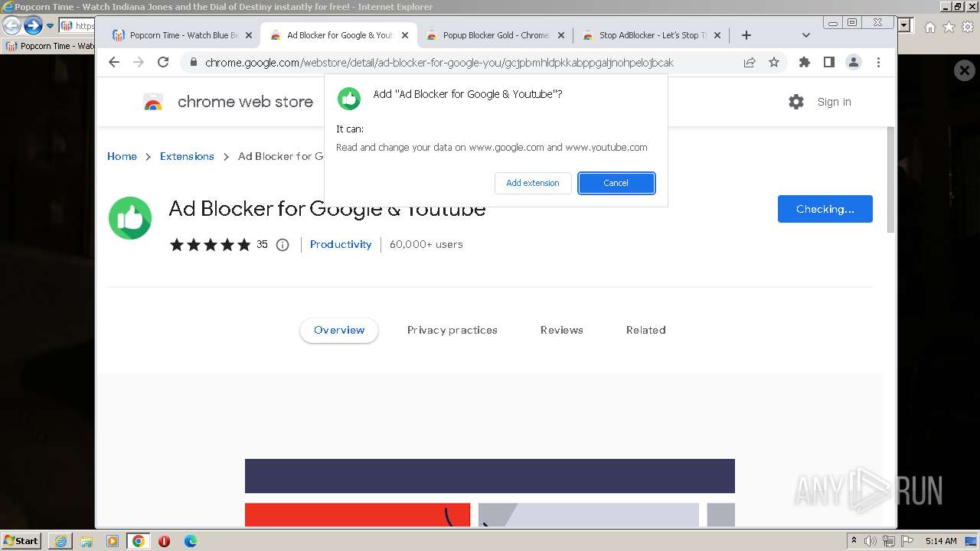This screenshot has width=980, height=551.
Task: Open a new Chrome tab
Action: [746, 35]
